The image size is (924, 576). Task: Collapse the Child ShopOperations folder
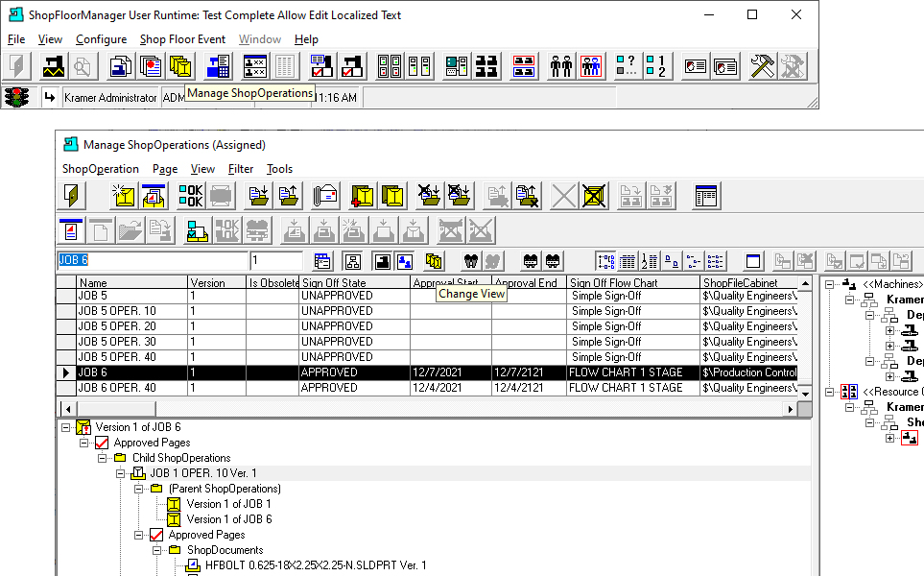[103, 458]
